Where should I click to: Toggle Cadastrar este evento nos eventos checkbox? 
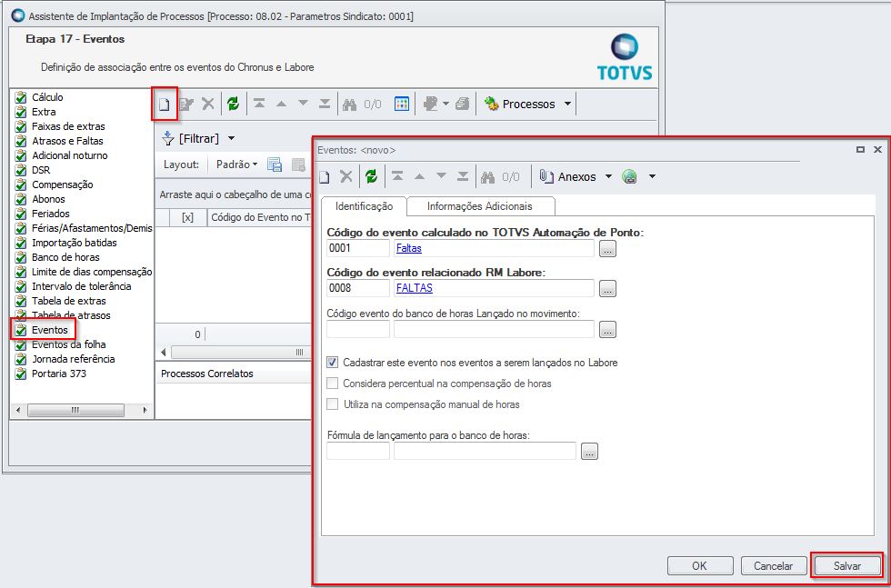tap(333, 362)
